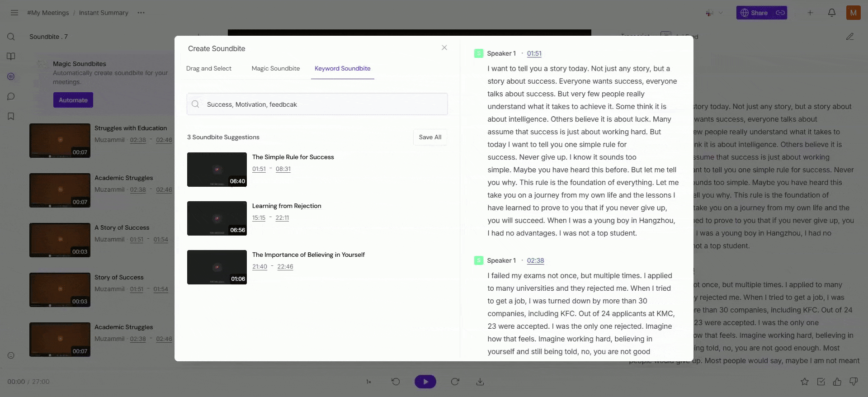Click the smiley feedback icon in sidebar

(x=11, y=355)
